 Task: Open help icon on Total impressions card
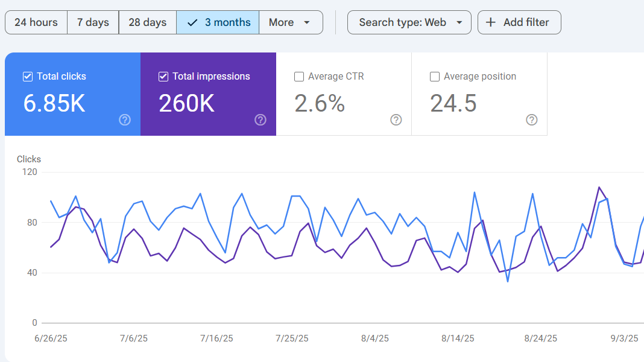[x=260, y=119]
